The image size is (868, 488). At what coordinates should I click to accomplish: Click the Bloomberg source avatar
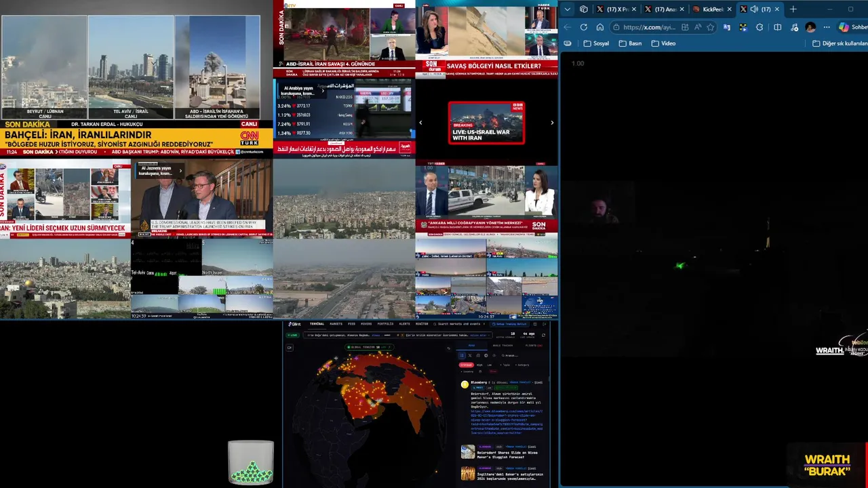pyautogui.click(x=465, y=384)
